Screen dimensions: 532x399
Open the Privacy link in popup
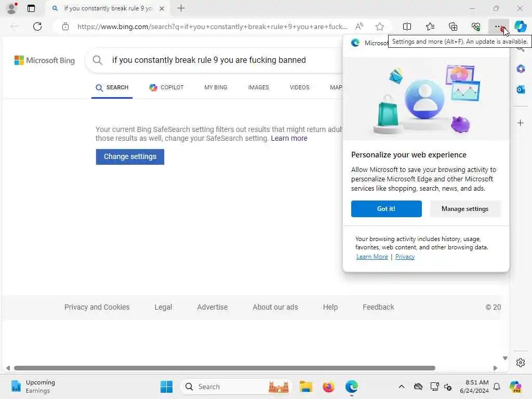coord(405,257)
